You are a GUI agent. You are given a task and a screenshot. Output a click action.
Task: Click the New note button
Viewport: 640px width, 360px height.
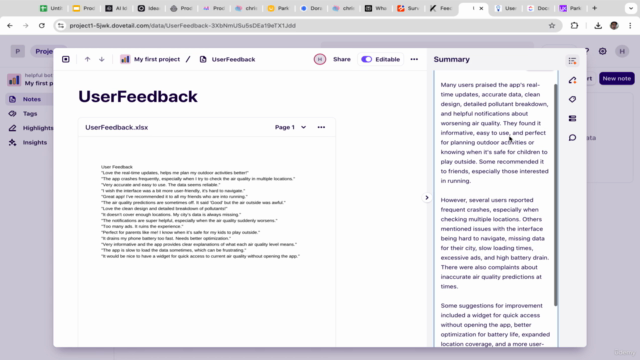coord(616,78)
